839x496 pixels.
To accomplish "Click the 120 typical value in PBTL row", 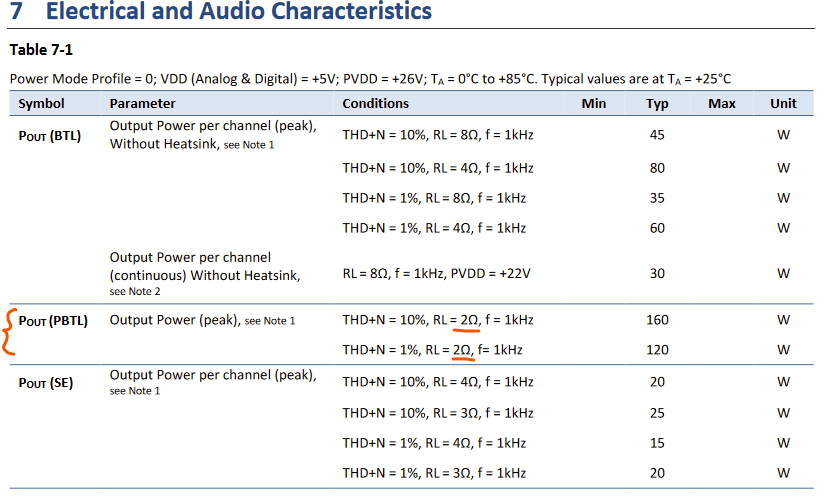I will (657, 350).
